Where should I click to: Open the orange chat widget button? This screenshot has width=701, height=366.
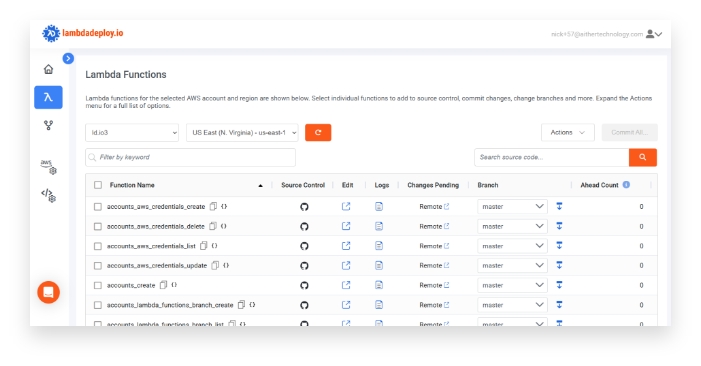click(x=48, y=292)
